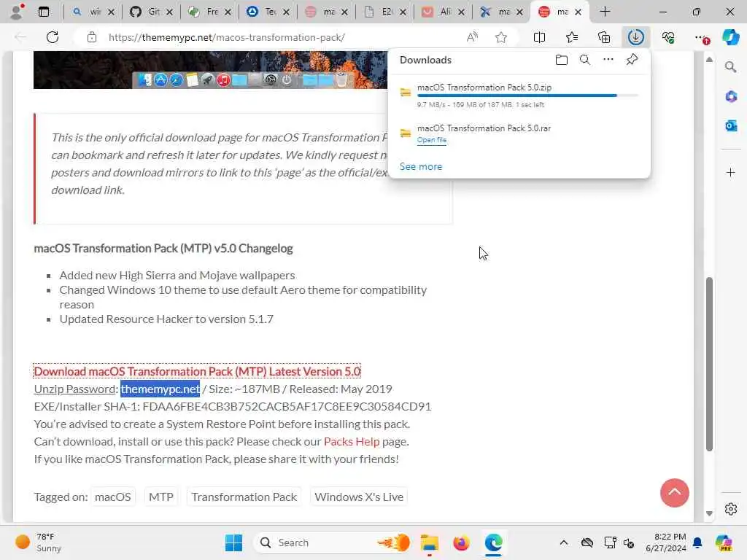Open the MTP tag

click(161, 497)
